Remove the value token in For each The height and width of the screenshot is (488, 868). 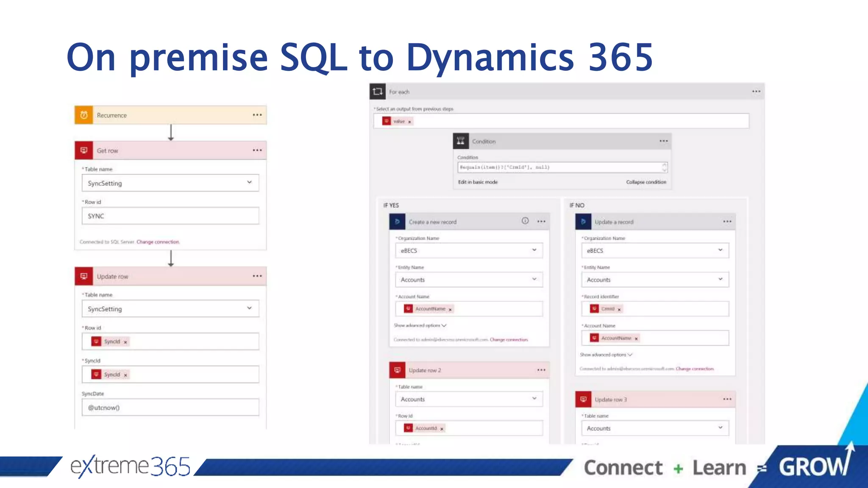coord(409,122)
